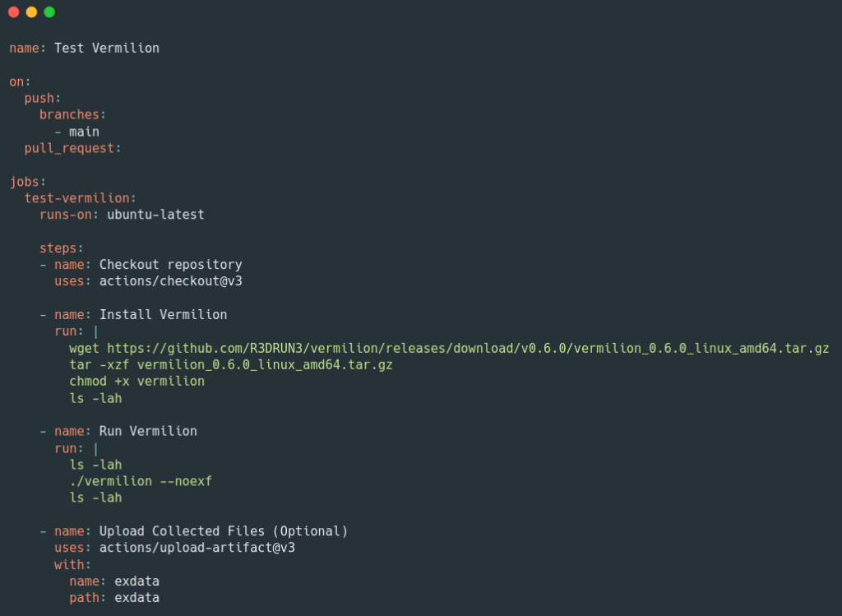The width and height of the screenshot is (842, 616).
Task: Click the red close window button
Action: point(13,12)
